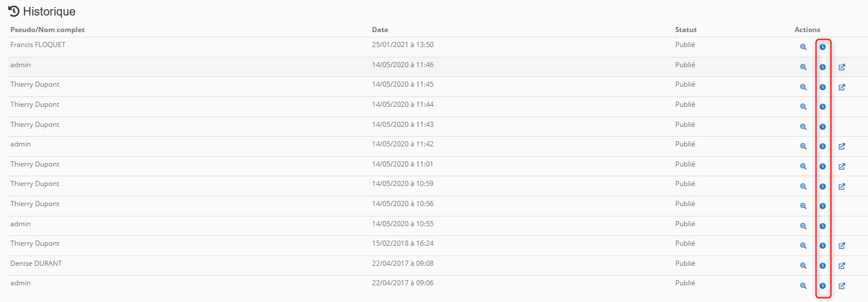868x302 pixels.
Task: Open external link icon on admin 11:42 row
Action: [842, 146]
